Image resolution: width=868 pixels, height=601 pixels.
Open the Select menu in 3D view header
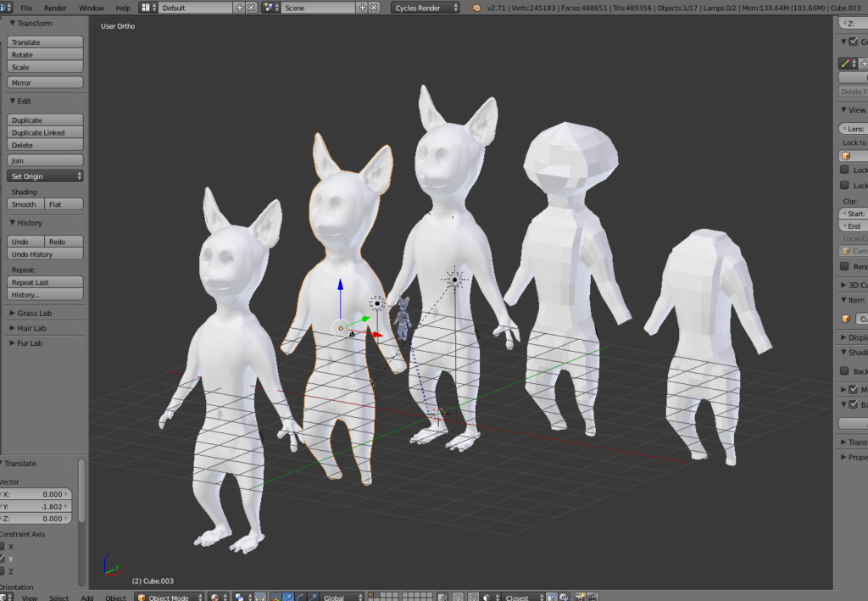[58, 598]
